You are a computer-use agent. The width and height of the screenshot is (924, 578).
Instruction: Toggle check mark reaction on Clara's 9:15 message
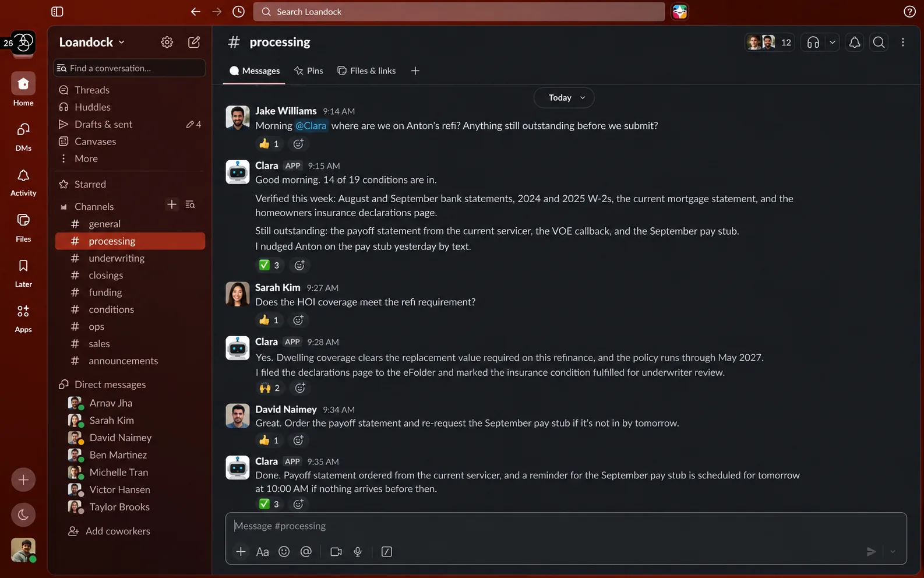click(x=269, y=265)
